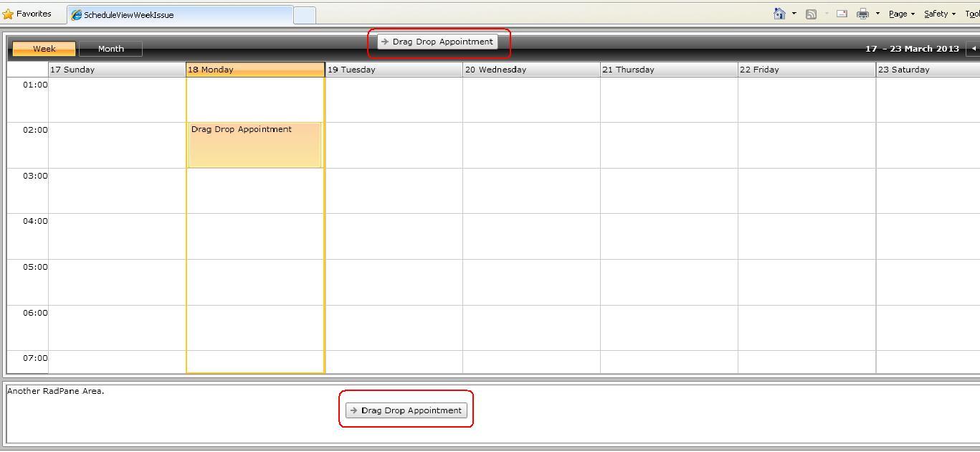Open the Safety menu
This screenshot has width=980, height=452.
click(x=940, y=14)
